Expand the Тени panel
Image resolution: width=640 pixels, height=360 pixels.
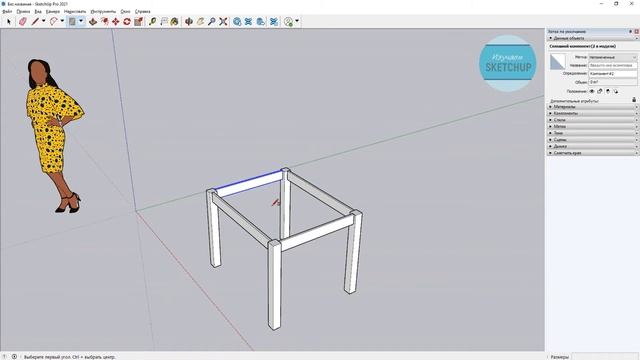click(x=593, y=133)
